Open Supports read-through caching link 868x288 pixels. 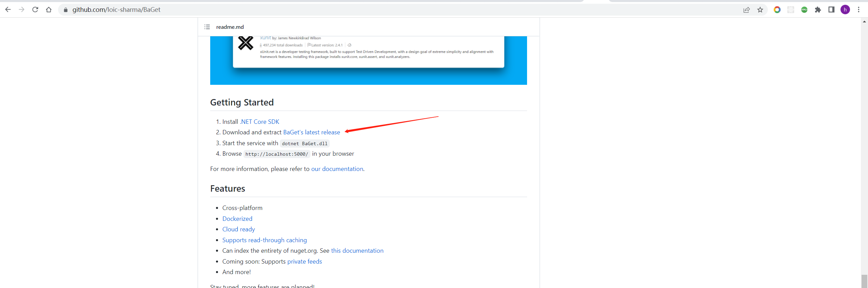tap(265, 240)
